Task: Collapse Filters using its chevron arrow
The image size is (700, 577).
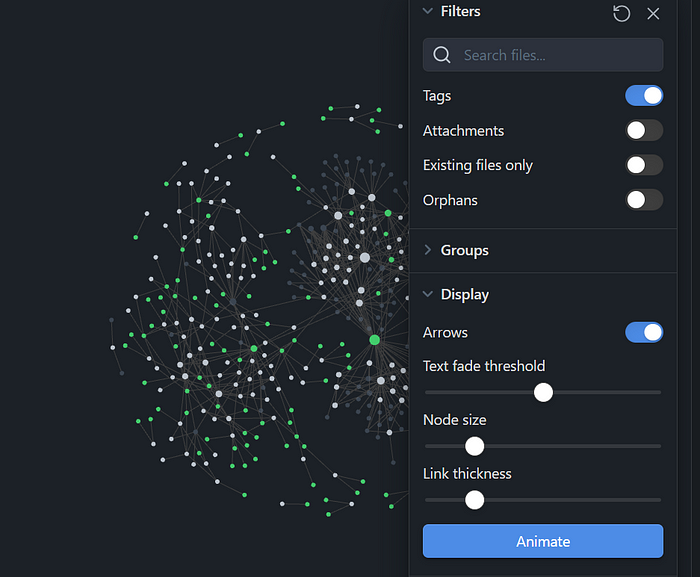Action: pos(428,11)
